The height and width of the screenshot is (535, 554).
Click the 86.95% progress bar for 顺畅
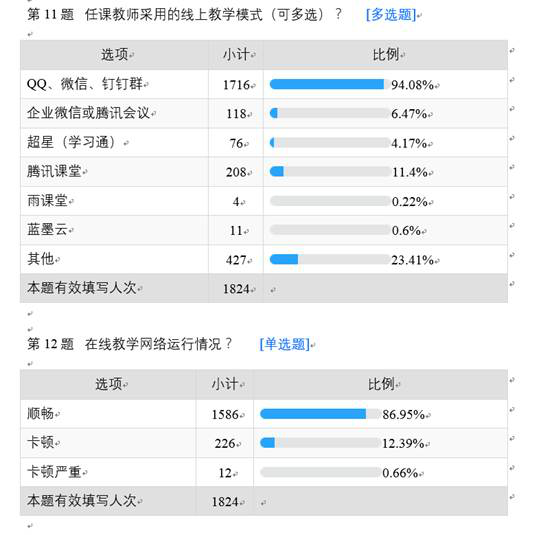(x=320, y=414)
